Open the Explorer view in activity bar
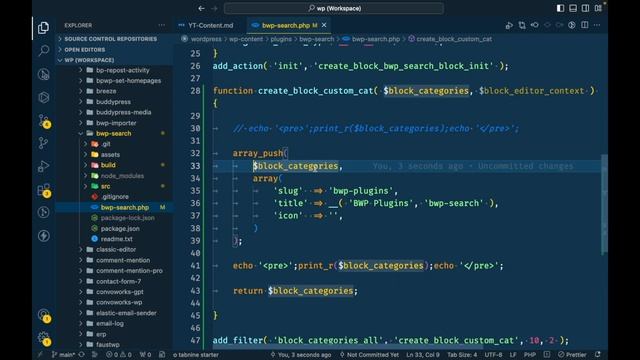This screenshot has height=360, width=640. pyautogui.click(x=43, y=28)
